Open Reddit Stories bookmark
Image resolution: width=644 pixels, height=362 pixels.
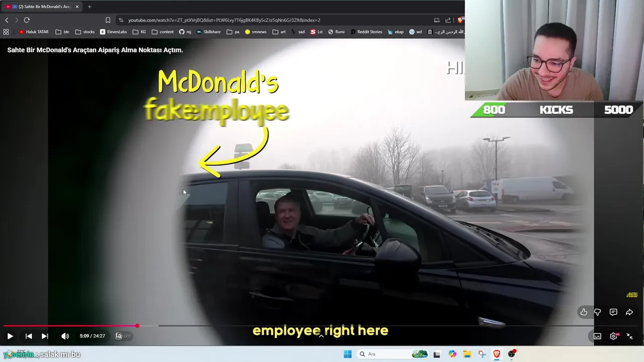coord(366,32)
